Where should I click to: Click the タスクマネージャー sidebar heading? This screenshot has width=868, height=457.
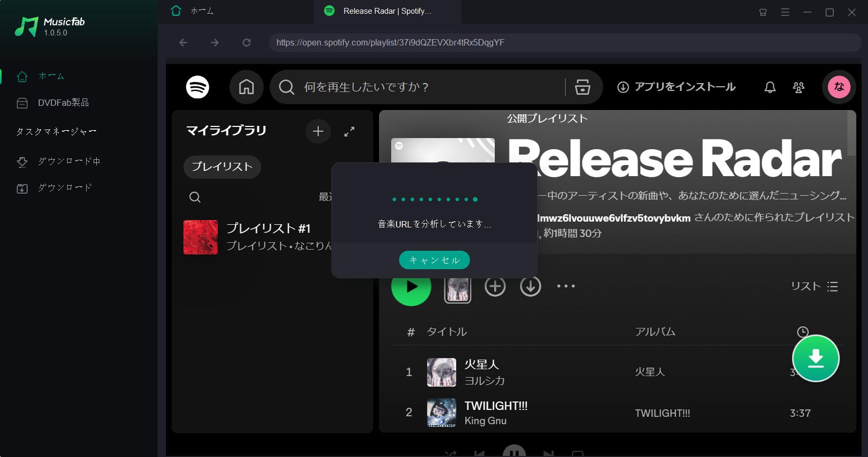click(x=57, y=132)
